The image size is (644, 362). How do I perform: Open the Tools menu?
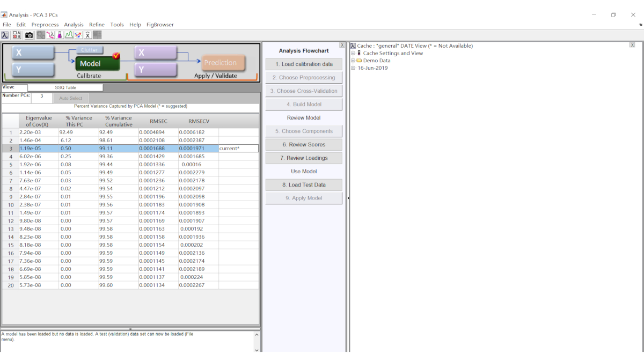(117, 25)
